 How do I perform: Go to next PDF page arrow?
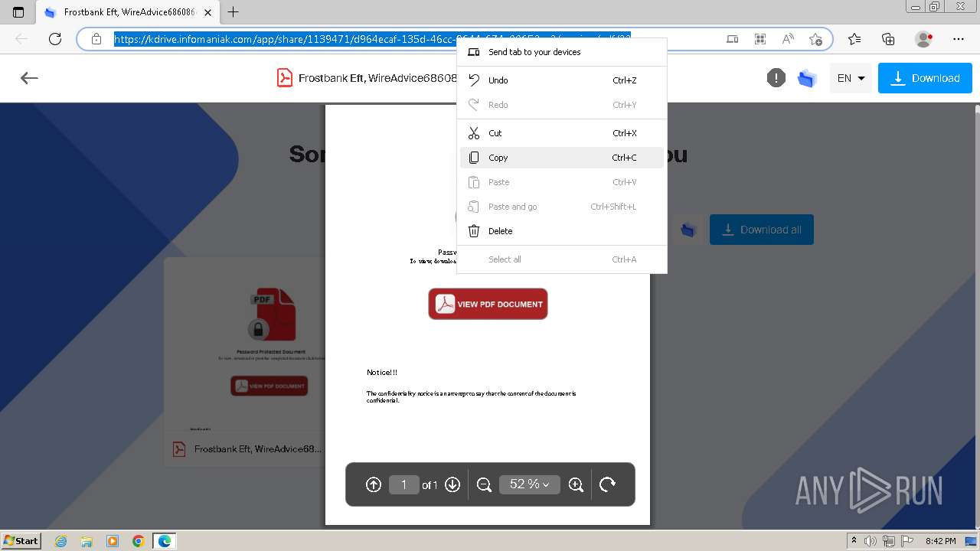(x=452, y=484)
